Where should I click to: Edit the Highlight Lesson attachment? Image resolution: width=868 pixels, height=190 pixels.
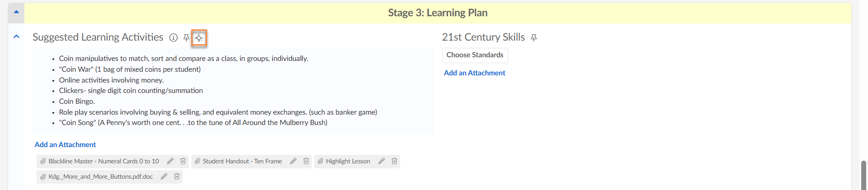[382, 161]
